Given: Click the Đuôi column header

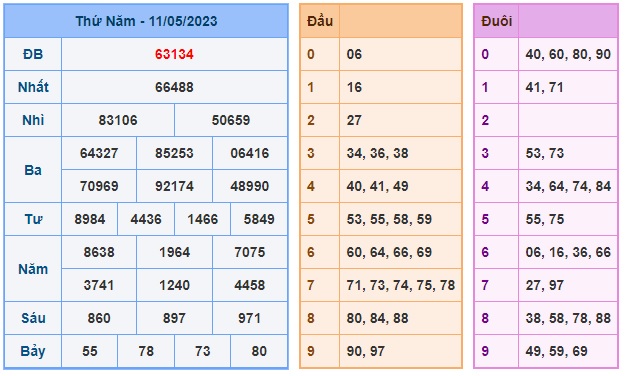Looking at the screenshot, I should [x=497, y=21].
